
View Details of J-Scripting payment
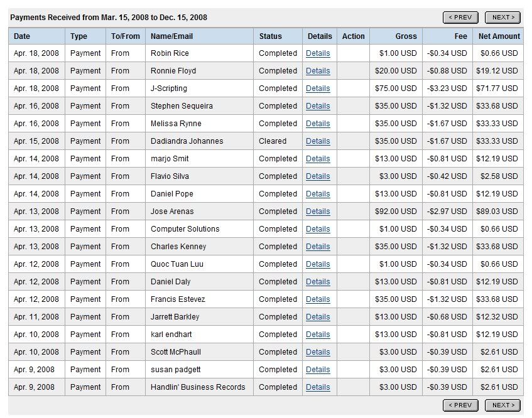click(x=318, y=88)
